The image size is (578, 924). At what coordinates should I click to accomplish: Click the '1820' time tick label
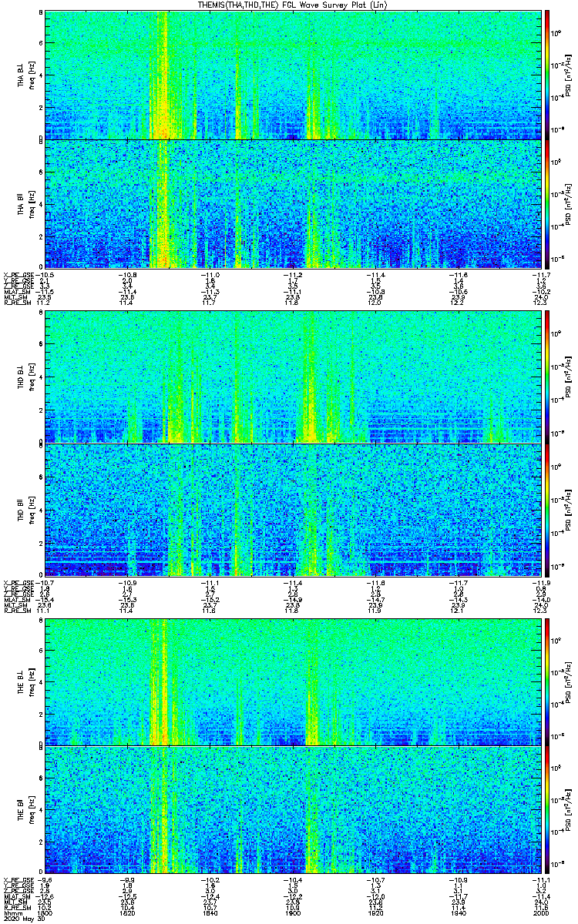[x=127, y=913]
